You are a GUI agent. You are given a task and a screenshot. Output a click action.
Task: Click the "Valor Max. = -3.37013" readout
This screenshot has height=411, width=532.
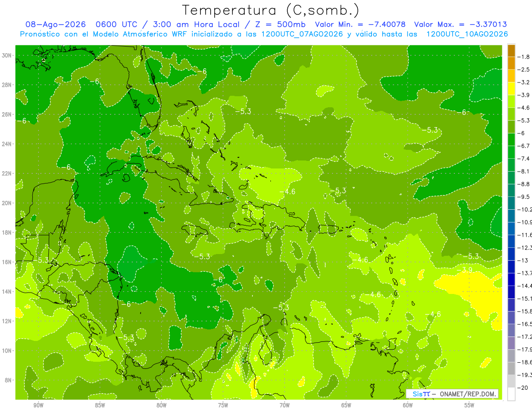pyautogui.click(x=460, y=25)
